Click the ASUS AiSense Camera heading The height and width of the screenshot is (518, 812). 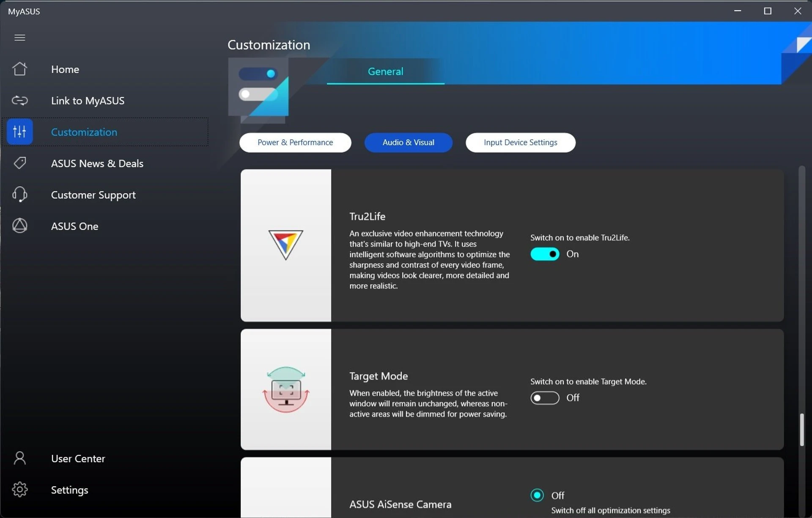click(400, 504)
